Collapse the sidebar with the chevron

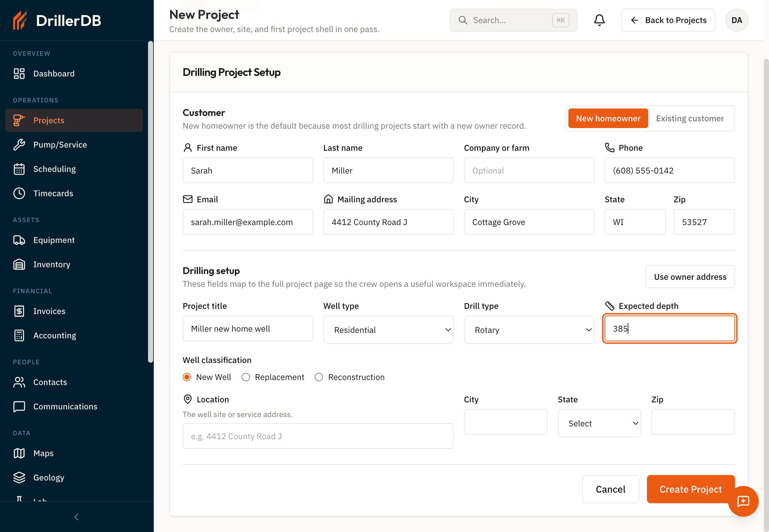click(x=76, y=517)
